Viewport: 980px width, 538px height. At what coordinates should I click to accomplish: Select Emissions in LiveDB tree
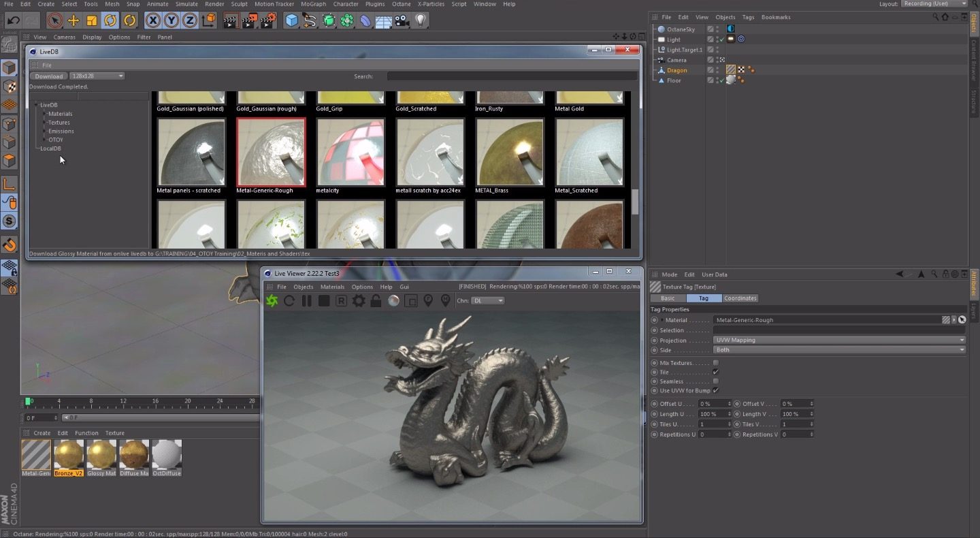[61, 131]
